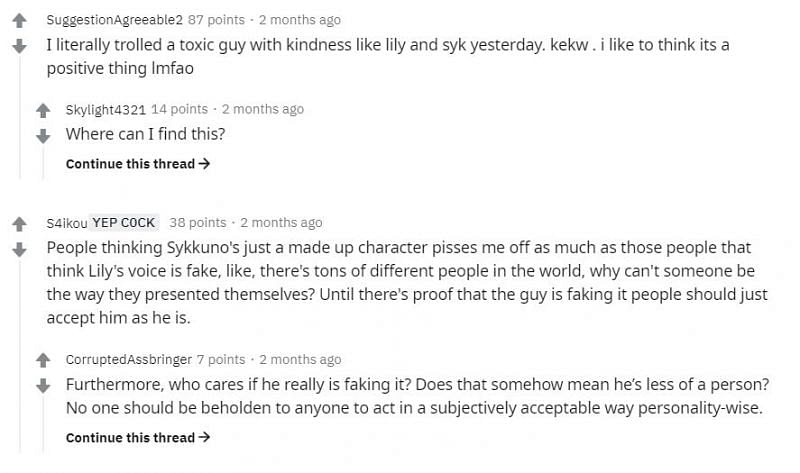Continue this thread under Skylight4321's reply
Screen dimensions: 800x473
[x=137, y=164]
